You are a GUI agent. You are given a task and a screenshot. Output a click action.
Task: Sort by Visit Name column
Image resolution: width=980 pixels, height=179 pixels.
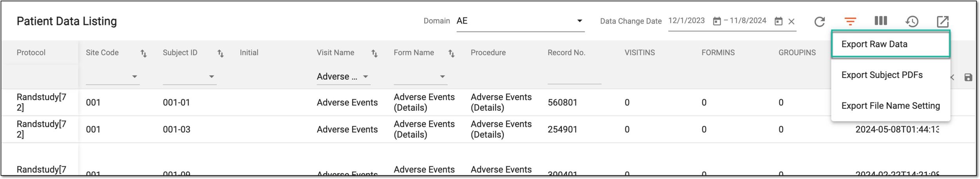[x=374, y=53]
